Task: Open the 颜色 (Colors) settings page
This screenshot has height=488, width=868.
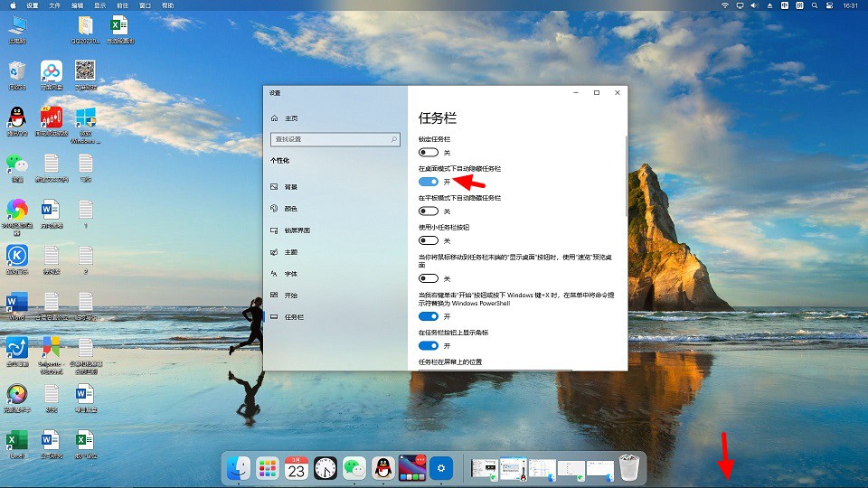Action: coord(290,209)
